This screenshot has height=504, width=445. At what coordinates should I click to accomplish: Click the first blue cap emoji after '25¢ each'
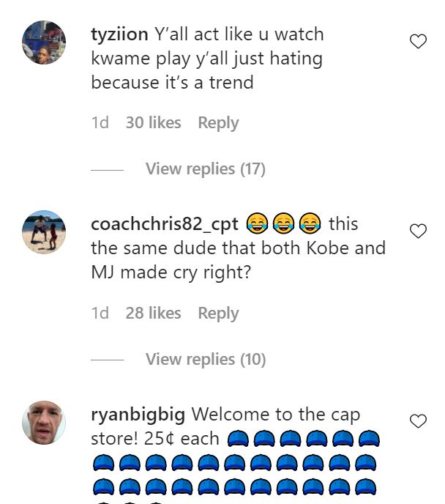tap(239, 439)
